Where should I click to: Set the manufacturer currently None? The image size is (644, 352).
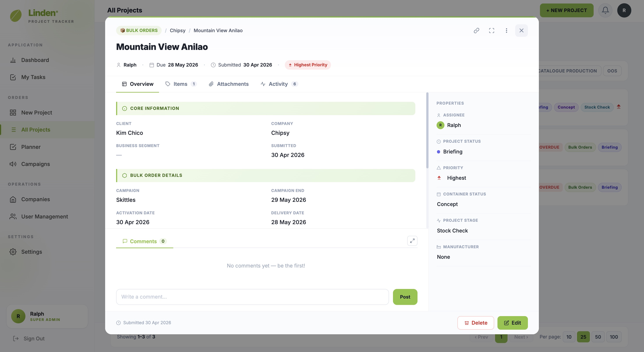point(443,257)
